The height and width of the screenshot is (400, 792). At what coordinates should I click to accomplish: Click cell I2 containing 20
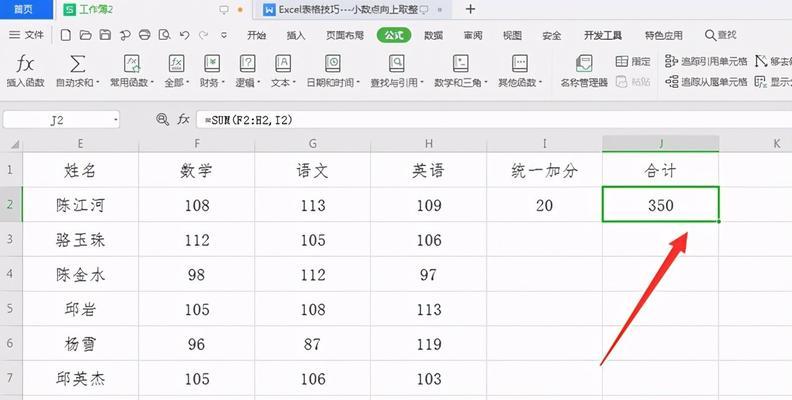tap(544, 205)
